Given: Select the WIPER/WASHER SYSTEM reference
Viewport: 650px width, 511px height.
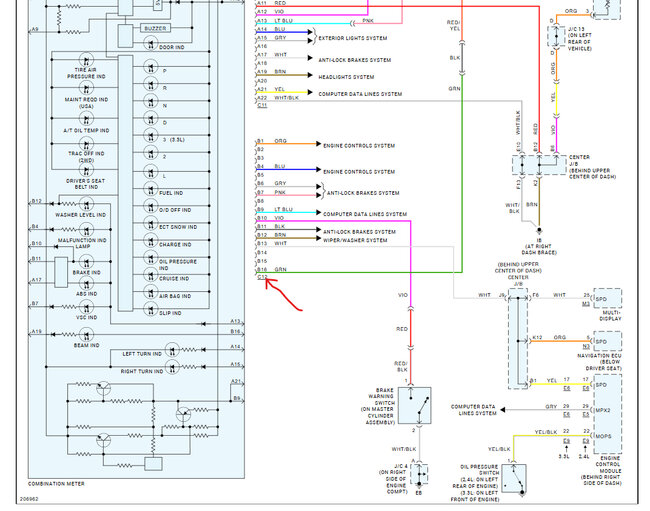Looking at the screenshot, I should tap(355, 240).
